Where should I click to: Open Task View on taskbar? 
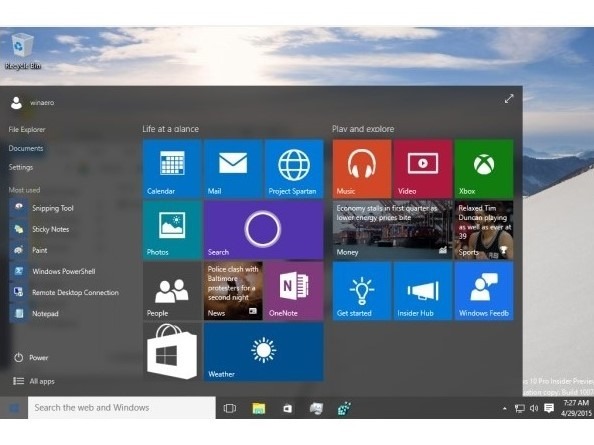click(x=230, y=408)
